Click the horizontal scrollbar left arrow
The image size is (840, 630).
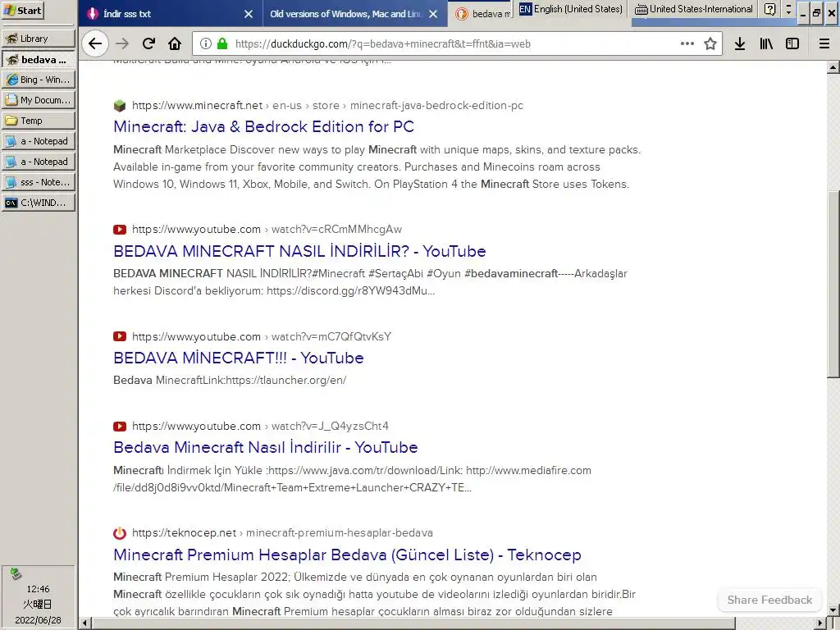[84, 623]
